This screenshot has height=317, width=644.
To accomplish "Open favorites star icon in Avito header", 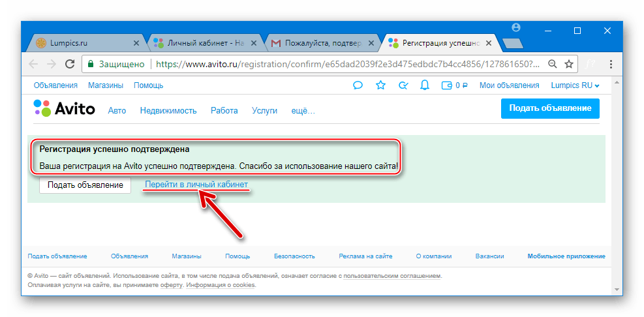I will [x=381, y=85].
